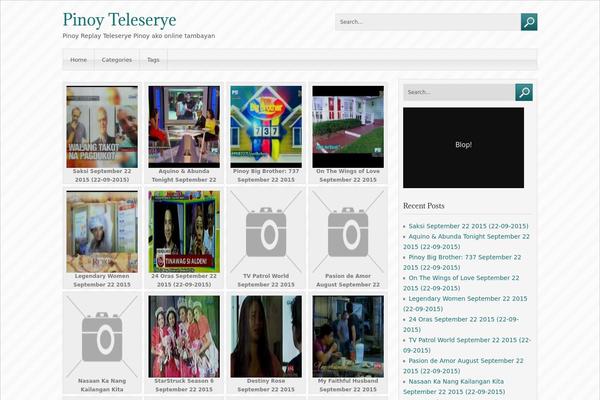Image resolution: width=600 pixels, height=400 pixels.
Task: Click the TV Patrol World caption under placeholder
Action: pyautogui.click(x=266, y=280)
